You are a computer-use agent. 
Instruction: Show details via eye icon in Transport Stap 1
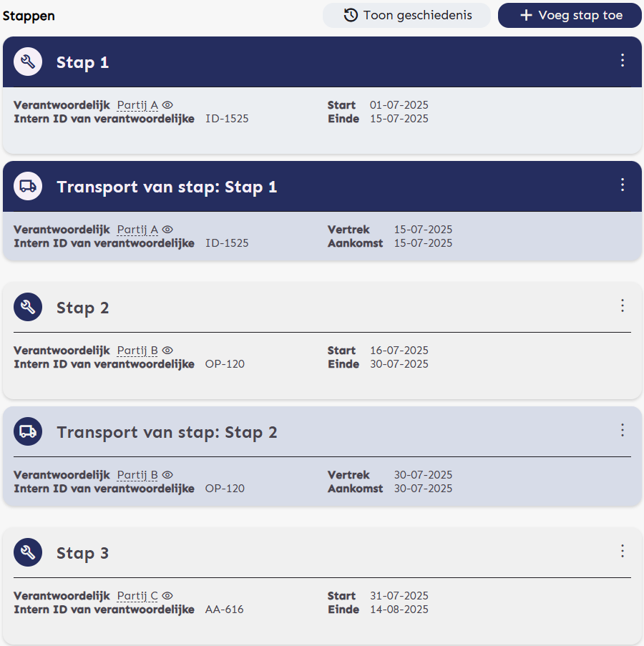pyautogui.click(x=167, y=230)
